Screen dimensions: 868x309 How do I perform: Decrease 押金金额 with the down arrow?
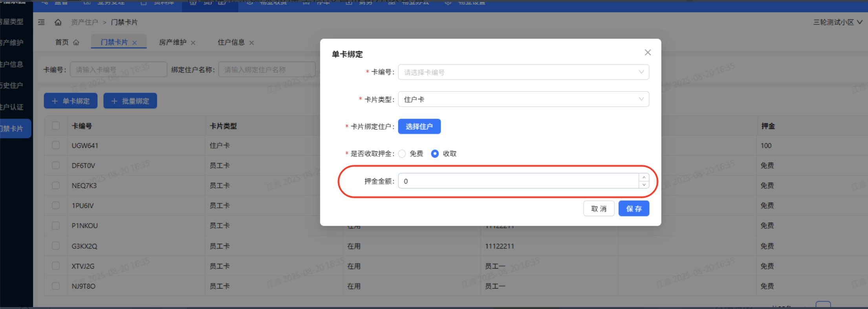tap(644, 185)
